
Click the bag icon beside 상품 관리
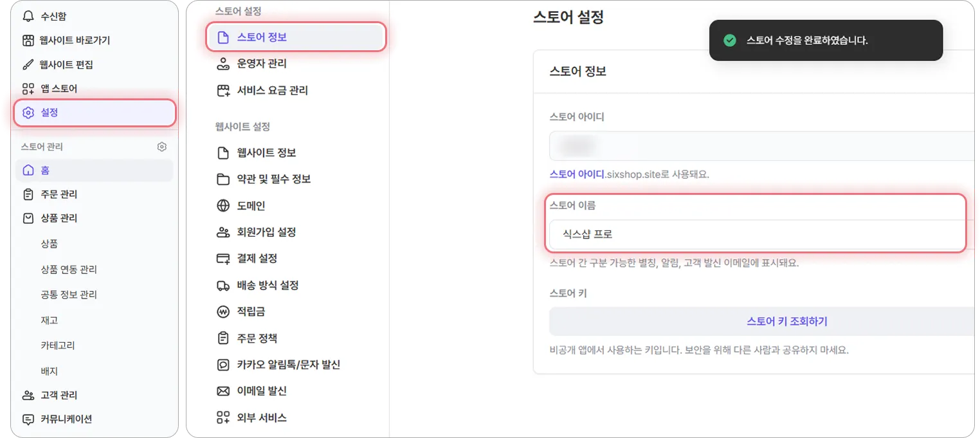[x=28, y=218]
